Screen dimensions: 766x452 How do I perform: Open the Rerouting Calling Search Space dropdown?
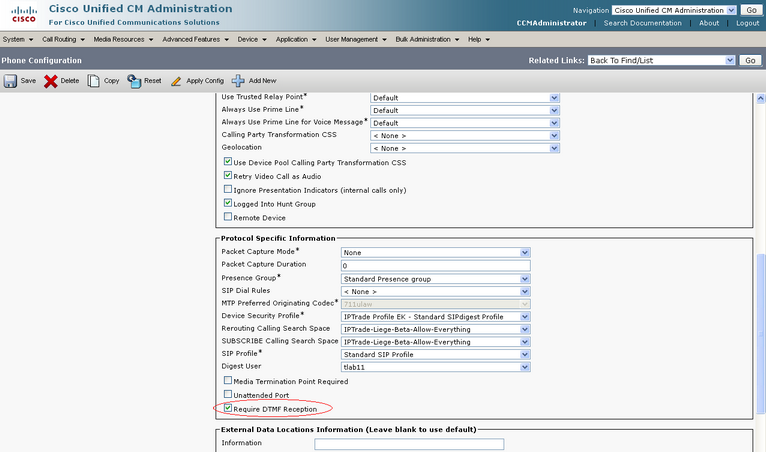pyautogui.click(x=436, y=329)
